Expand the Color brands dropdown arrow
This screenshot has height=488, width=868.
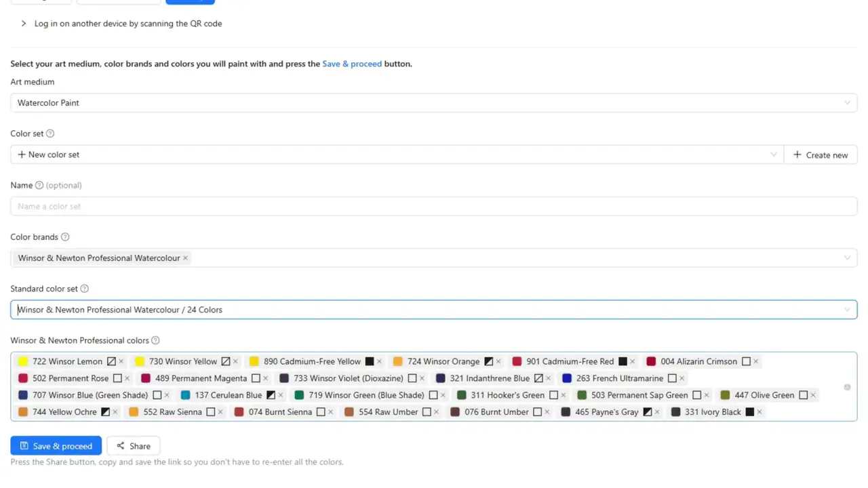point(847,258)
